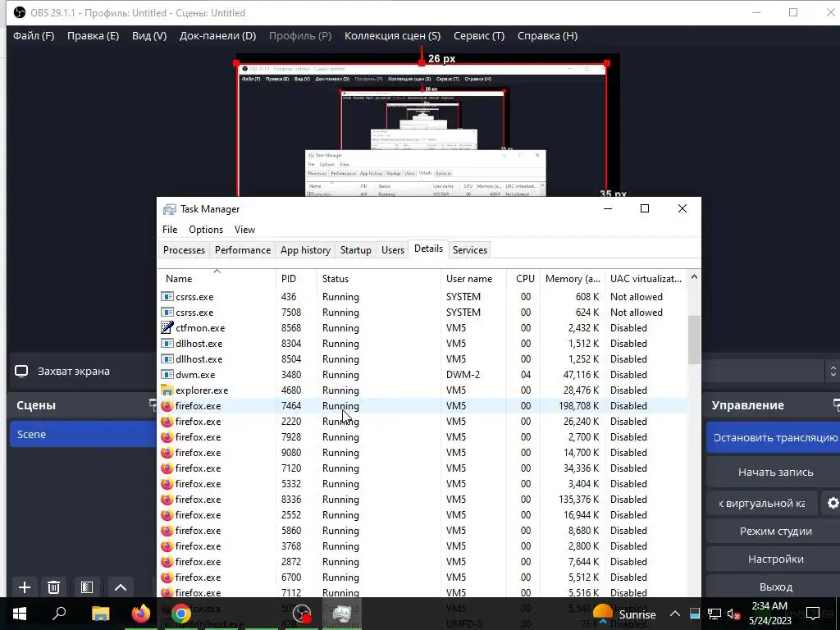
Task: Open Task Manager View menu
Action: pos(244,230)
